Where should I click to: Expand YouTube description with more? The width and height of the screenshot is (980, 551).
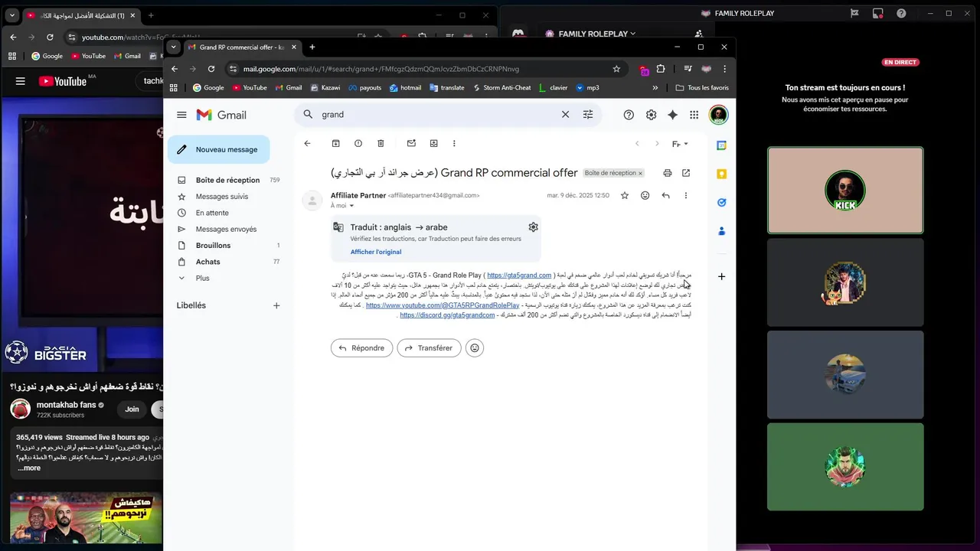coord(29,468)
